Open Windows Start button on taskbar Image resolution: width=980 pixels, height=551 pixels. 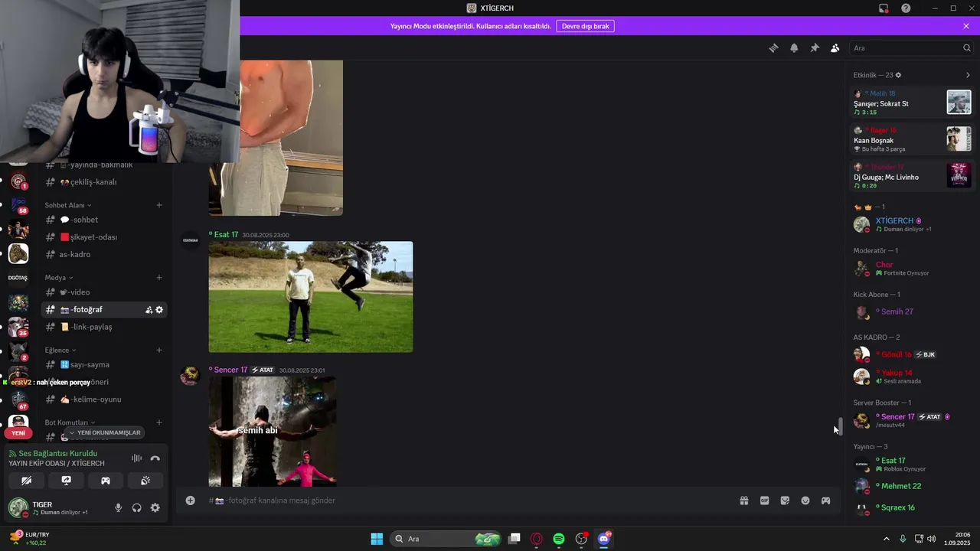click(377, 539)
